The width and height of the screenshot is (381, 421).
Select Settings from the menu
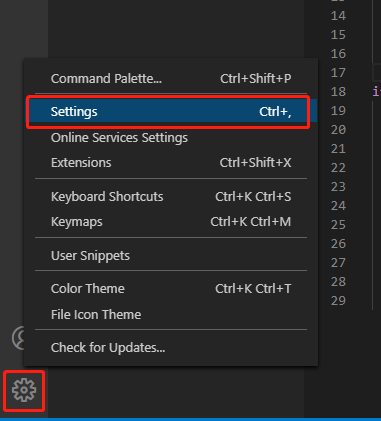click(171, 112)
